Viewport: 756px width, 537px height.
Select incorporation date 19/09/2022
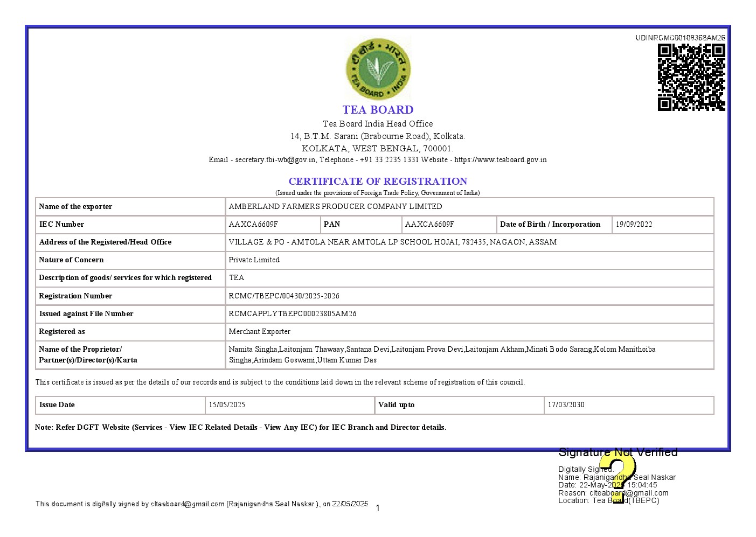point(634,224)
